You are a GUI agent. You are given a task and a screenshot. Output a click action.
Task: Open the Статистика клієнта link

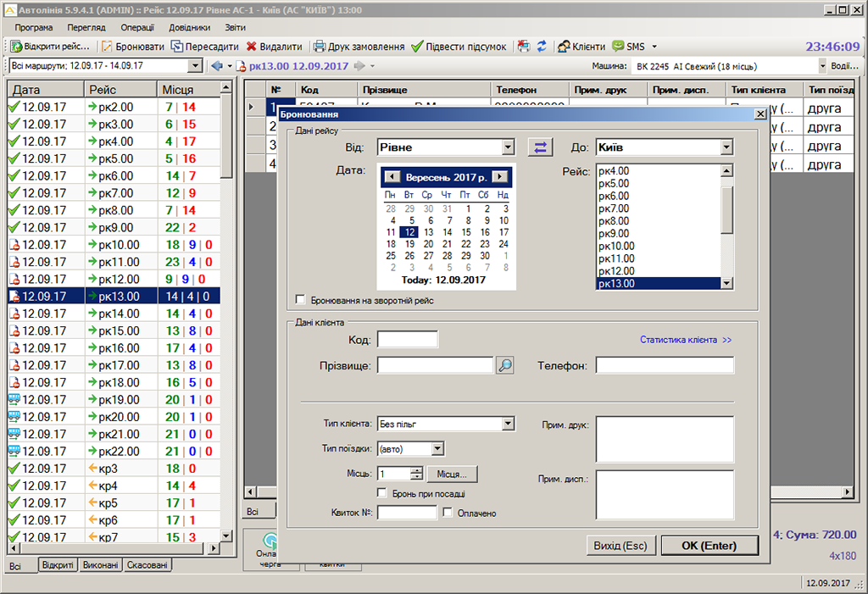(685, 339)
